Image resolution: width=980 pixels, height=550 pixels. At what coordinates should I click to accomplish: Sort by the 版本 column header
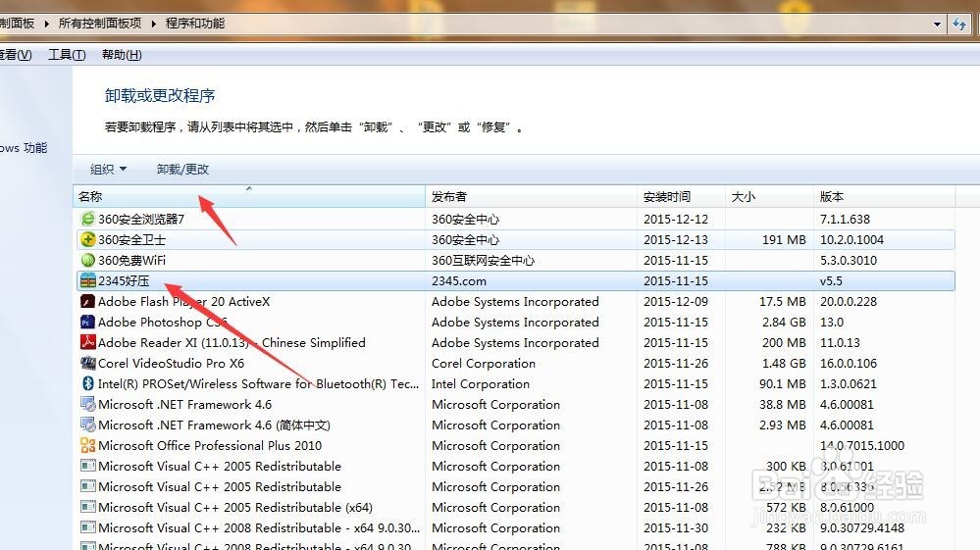tap(885, 197)
